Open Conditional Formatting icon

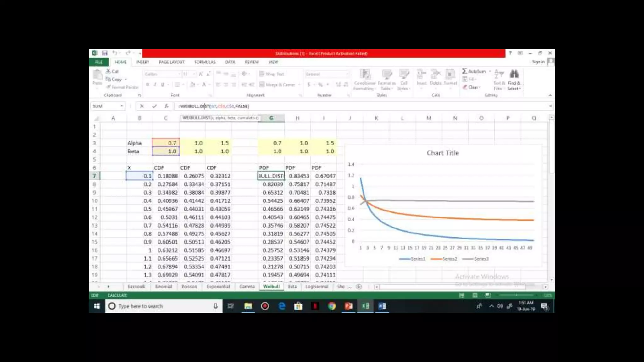point(365,75)
